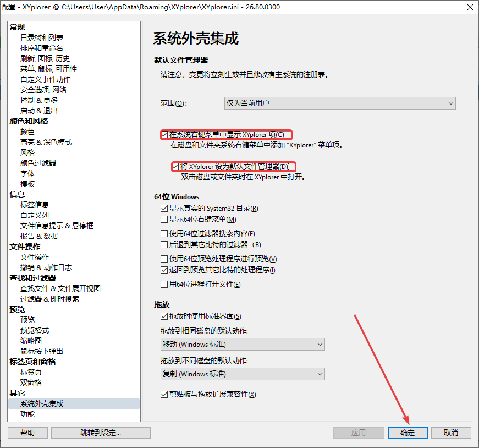Viewport: 479px width, 448px height.
Task: Open 拖放到相同磁盘的默认动作 dropdown
Action: click(x=243, y=345)
